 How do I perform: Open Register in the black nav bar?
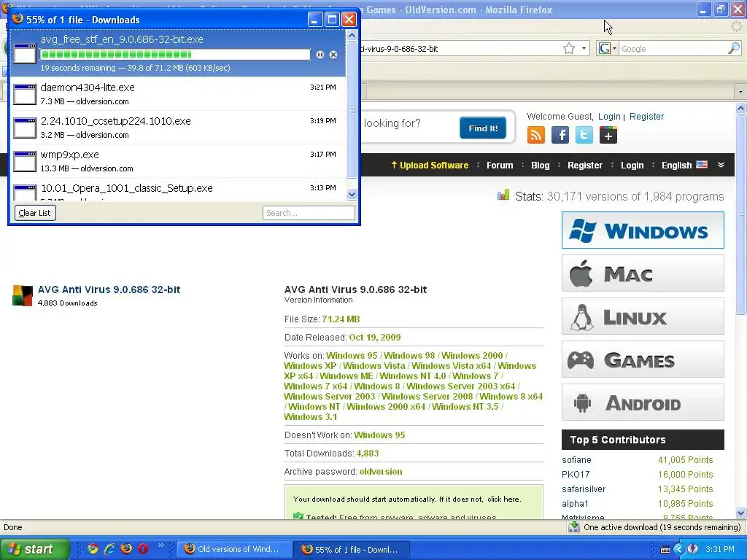click(x=585, y=166)
